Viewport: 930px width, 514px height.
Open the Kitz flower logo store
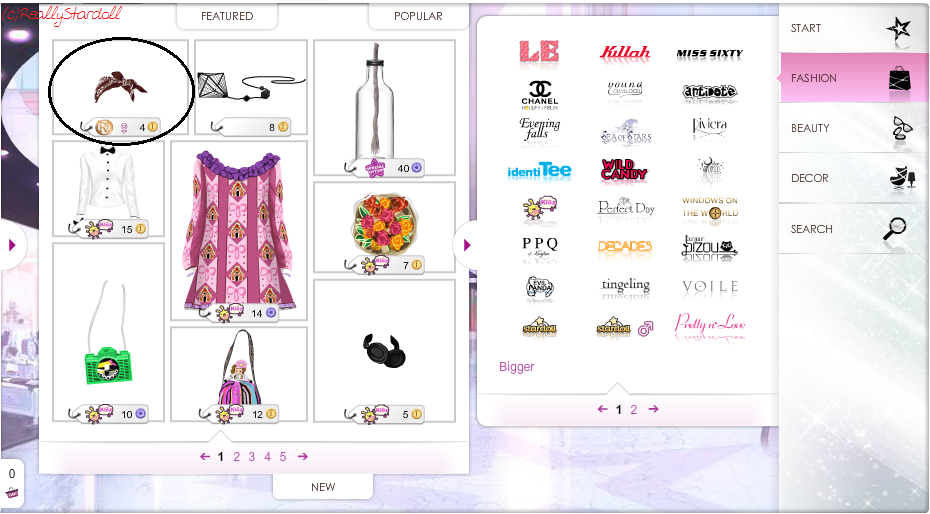click(540, 209)
